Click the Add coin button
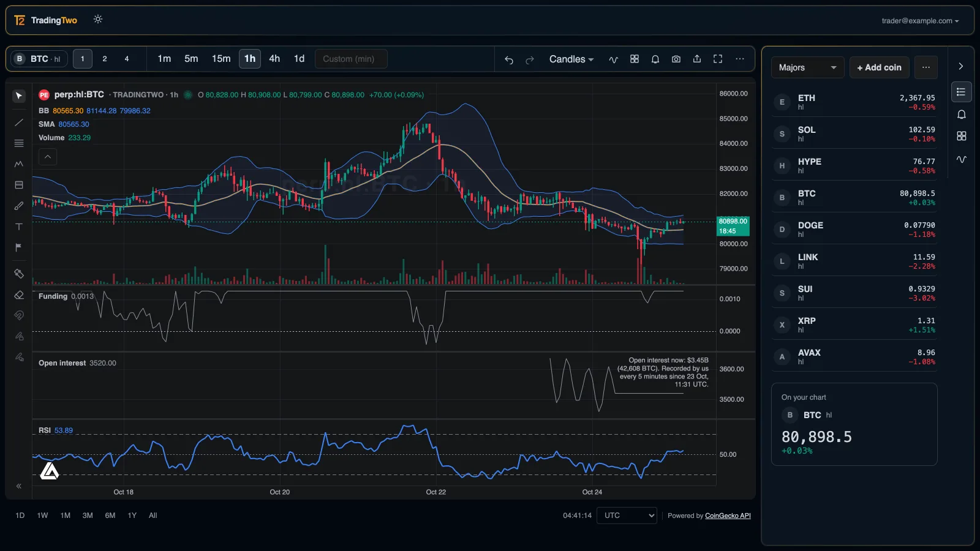980x551 pixels. click(x=879, y=67)
